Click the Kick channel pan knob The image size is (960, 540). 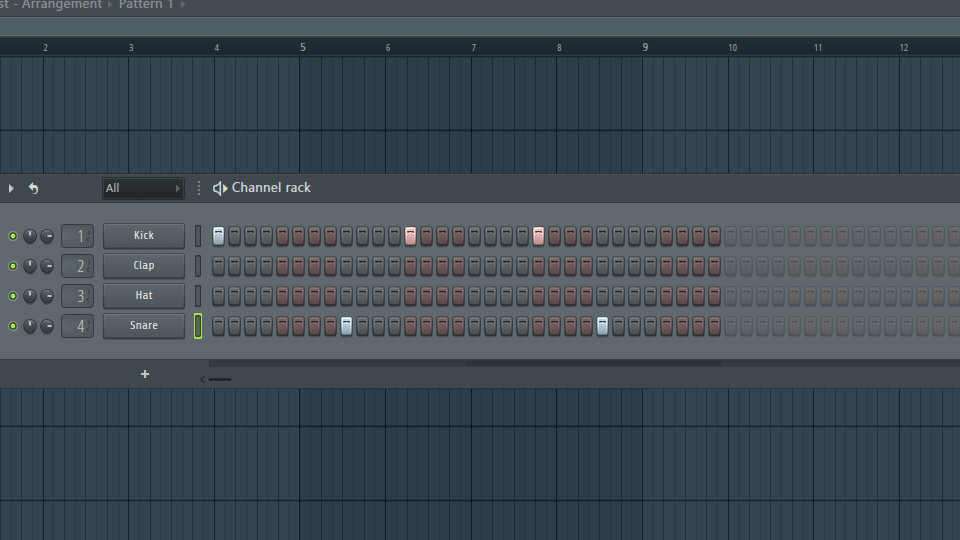tap(29, 236)
